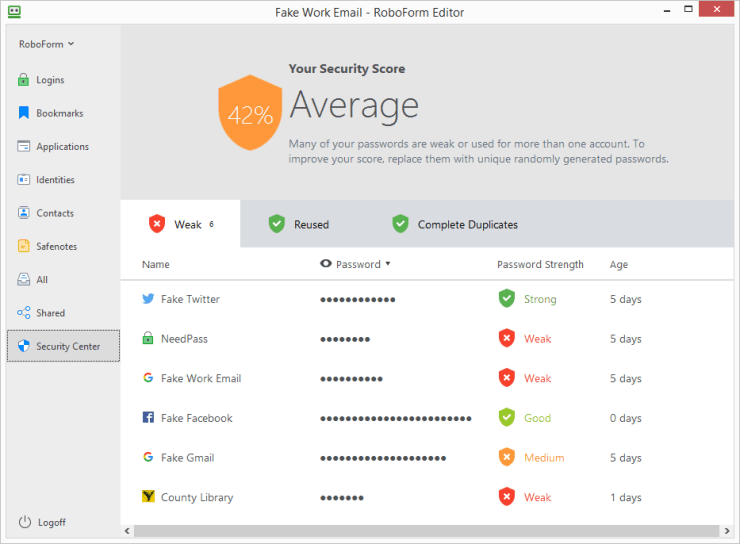Select the Applications window icon
The width and height of the screenshot is (740, 544).
(24, 146)
